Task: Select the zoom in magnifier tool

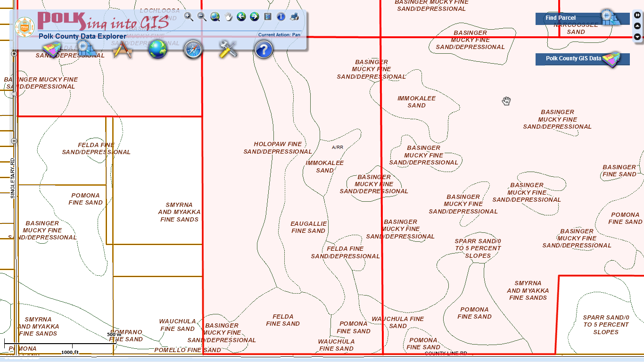Action: click(x=189, y=17)
